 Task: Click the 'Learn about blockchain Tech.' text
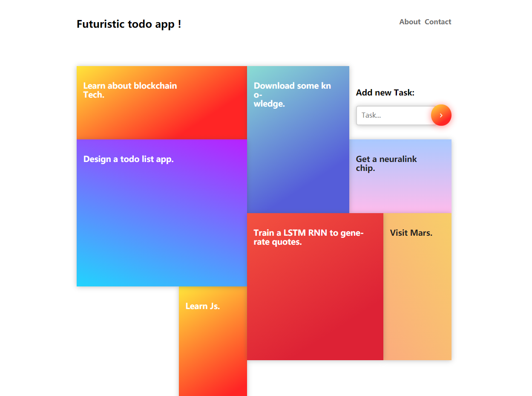[x=130, y=90]
